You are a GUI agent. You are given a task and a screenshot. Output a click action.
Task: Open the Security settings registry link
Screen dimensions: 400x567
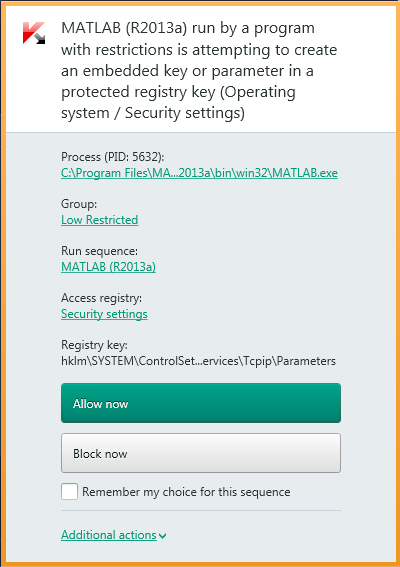point(104,314)
